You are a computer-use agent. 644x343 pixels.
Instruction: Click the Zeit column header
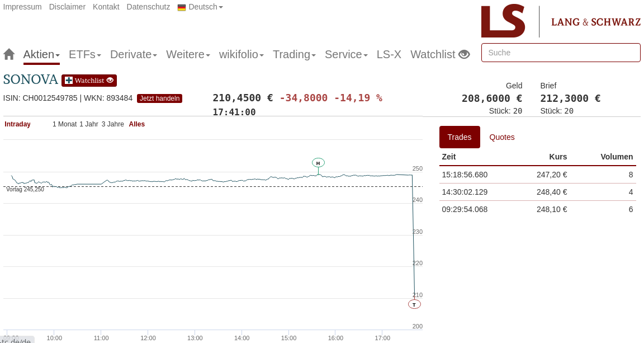[449, 157]
